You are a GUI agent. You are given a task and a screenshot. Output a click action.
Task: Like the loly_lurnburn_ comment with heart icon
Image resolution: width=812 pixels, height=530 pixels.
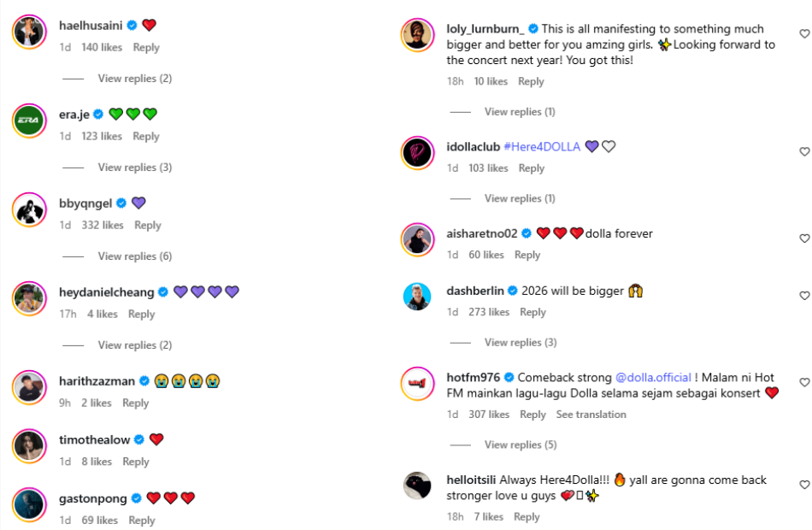[x=803, y=34]
